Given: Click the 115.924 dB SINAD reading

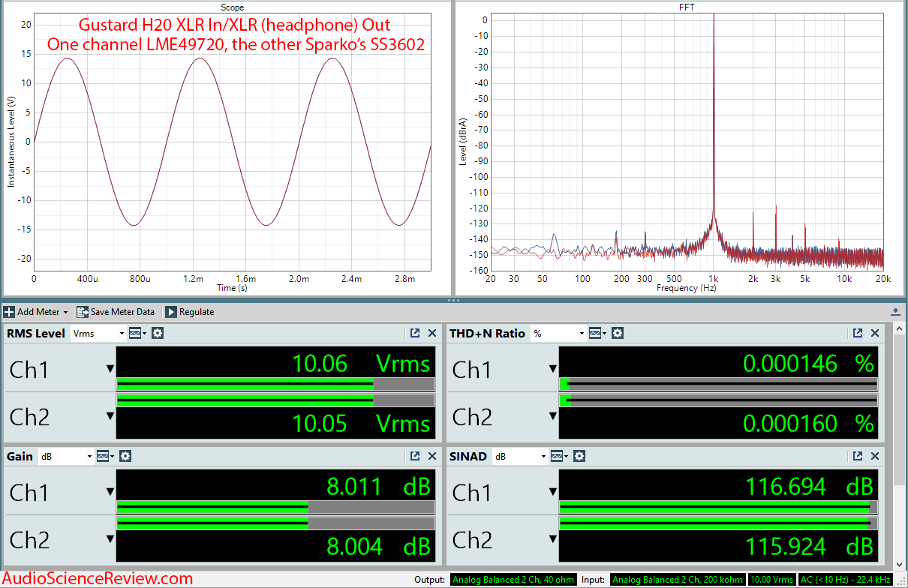Looking at the screenshot, I should [809, 547].
